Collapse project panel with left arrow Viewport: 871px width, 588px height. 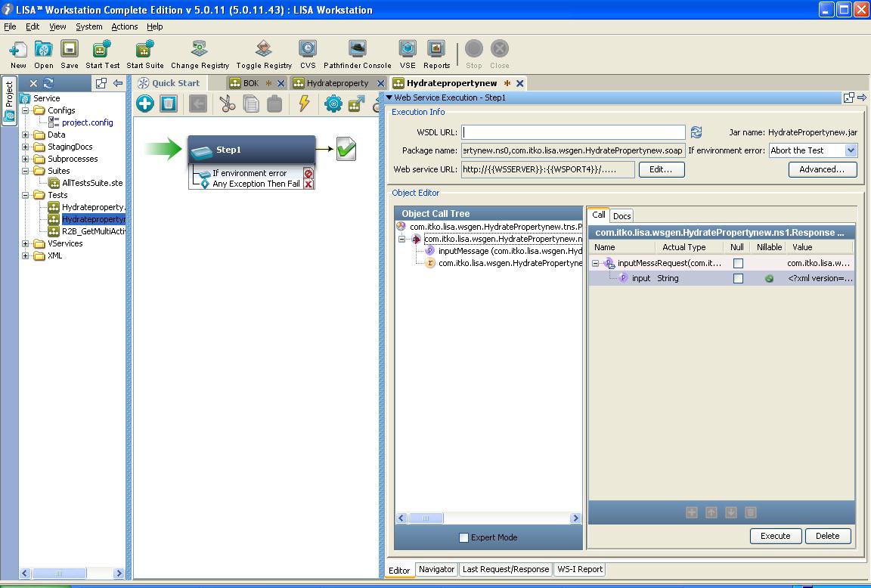[118, 83]
